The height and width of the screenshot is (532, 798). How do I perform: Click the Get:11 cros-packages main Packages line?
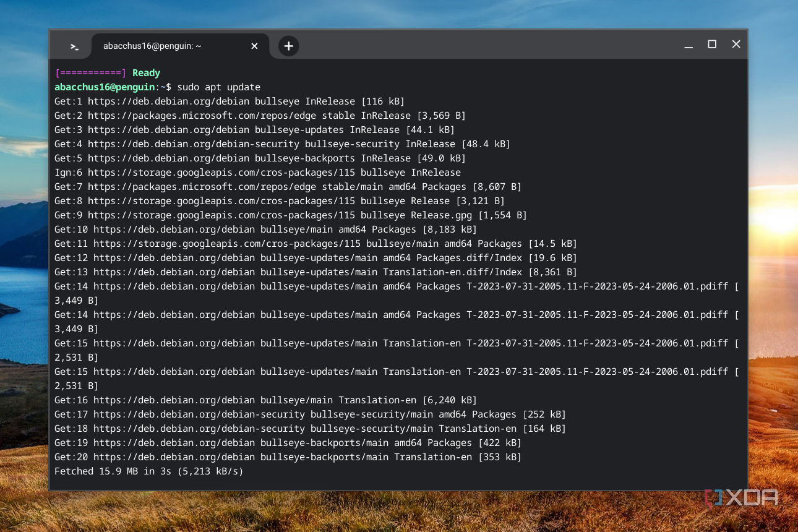coord(315,244)
